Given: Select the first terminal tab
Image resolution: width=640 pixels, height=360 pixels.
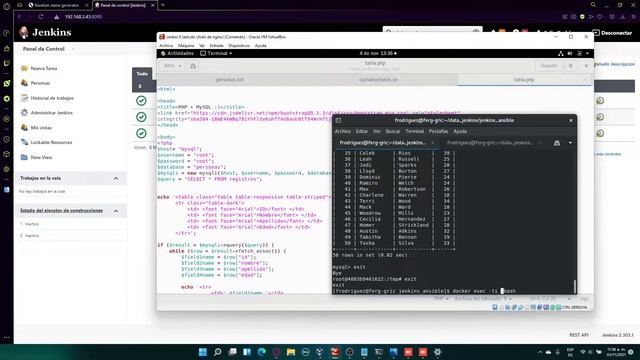Looking at the screenshot, I should point(385,143).
